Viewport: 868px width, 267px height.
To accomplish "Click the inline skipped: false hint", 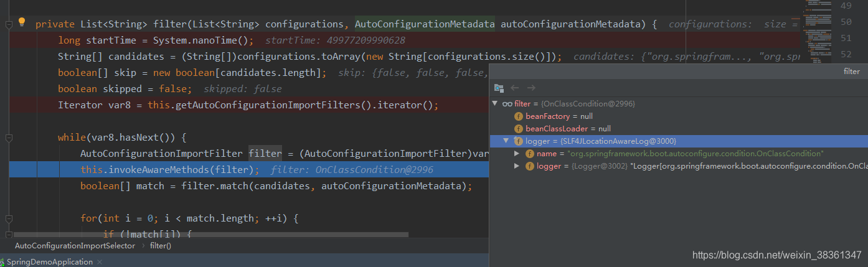I will (243, 89).
